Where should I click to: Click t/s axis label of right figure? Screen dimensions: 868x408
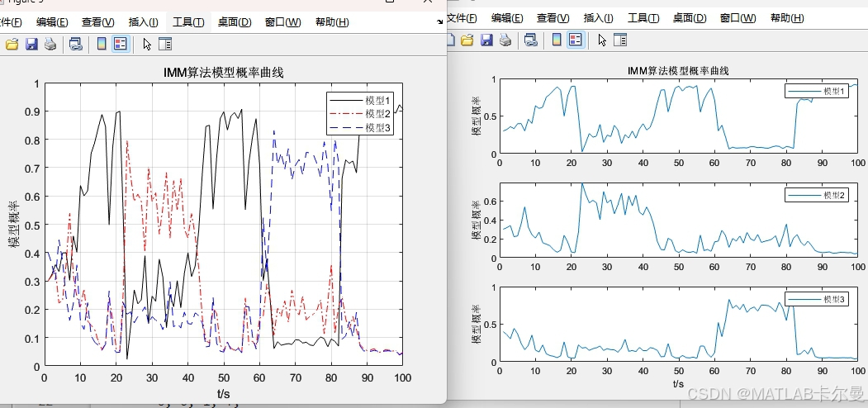[679, 383]
